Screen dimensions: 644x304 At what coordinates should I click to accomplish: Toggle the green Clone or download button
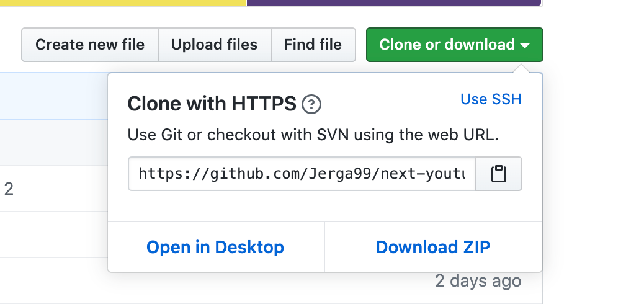(447, 45)
